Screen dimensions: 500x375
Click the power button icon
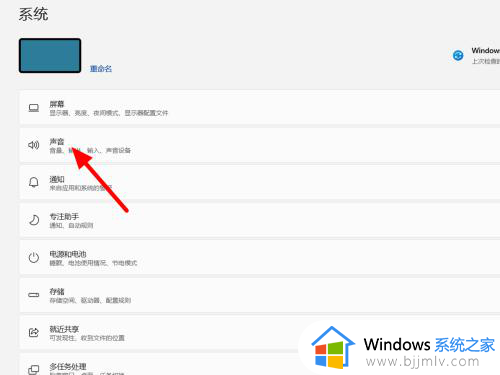(34, 258)
